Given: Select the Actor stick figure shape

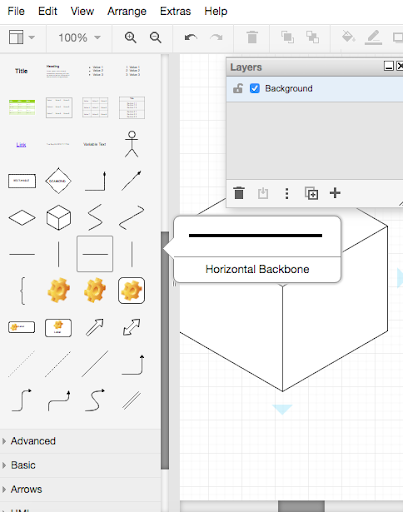Looking at the screenshot, I should (x=132, y=144).
